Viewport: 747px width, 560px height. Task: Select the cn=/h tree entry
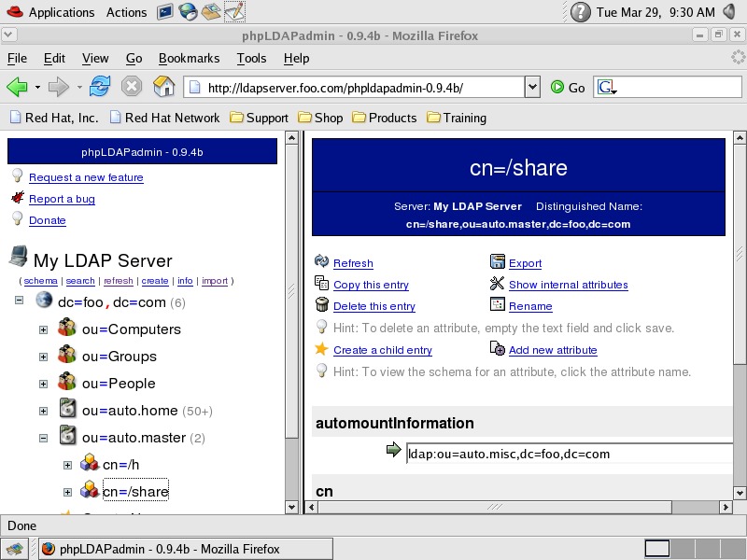120,465
